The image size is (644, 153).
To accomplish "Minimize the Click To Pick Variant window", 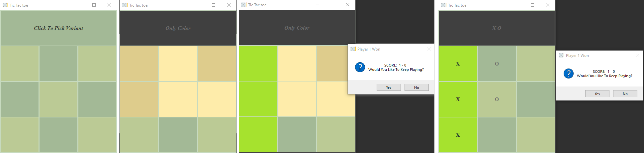I will (x=79, y=5).
